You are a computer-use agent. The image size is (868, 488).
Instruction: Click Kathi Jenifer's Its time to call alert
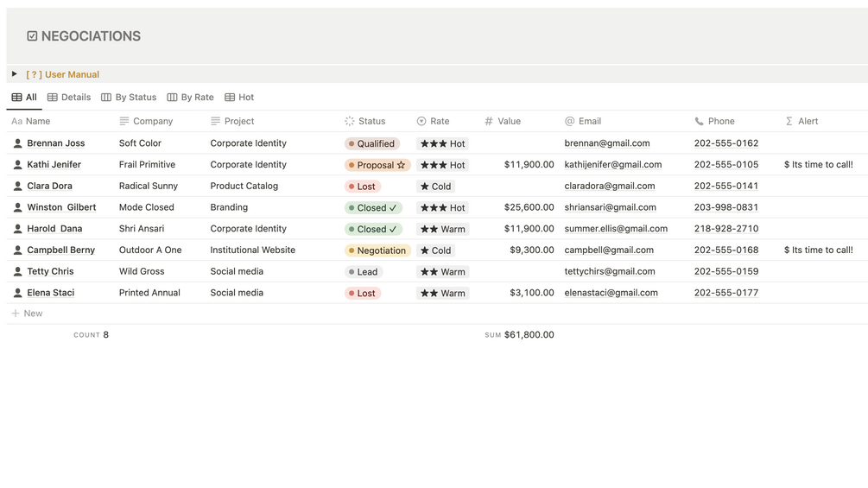pos(818,164)
